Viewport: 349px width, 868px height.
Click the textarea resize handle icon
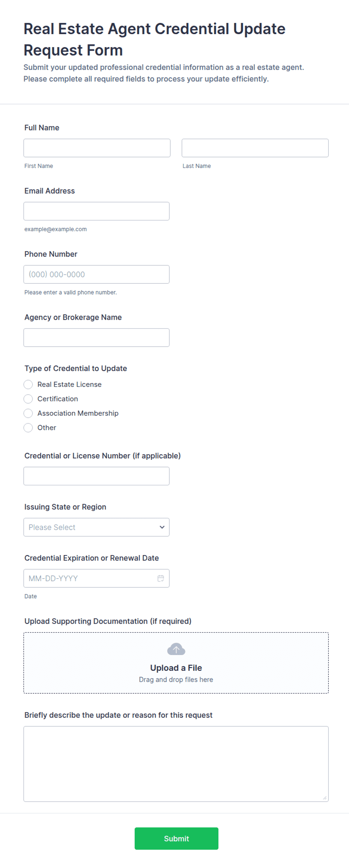tap(325, 798)
